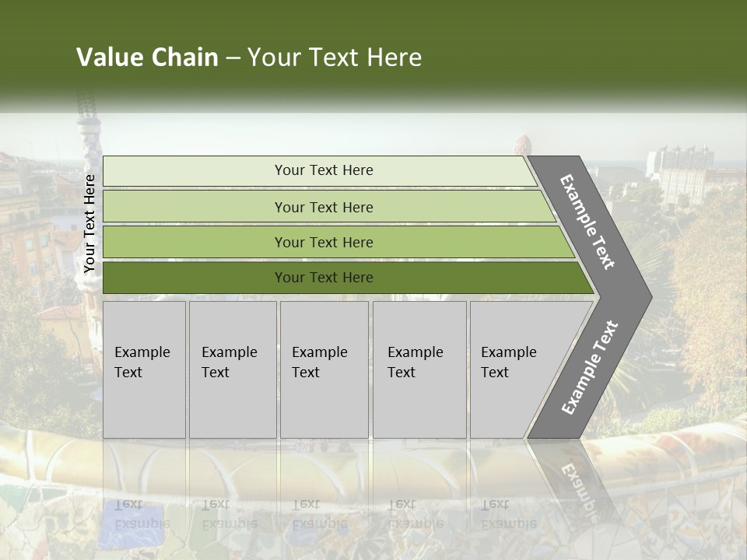The height and width of the screenshot is (560, 747).
Task: Select the third medium-green "Your Text Here" bar
Action: (323, 242)
